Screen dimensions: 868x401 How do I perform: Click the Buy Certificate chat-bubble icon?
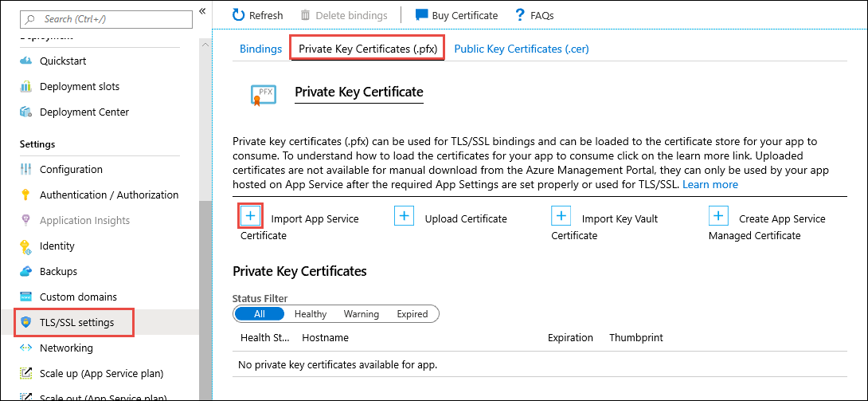point(422,15)
